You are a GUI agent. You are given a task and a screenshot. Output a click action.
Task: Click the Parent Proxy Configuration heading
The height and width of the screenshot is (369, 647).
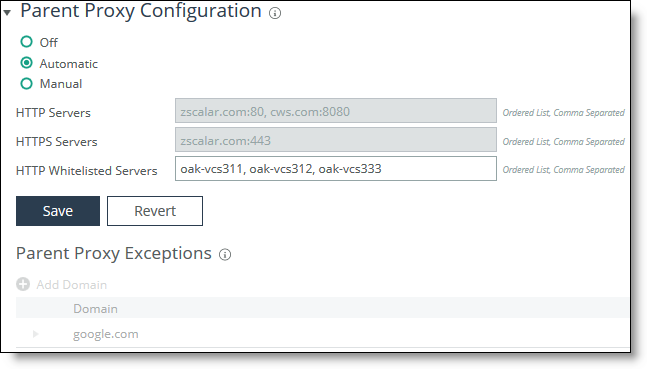tap(141, 11)
